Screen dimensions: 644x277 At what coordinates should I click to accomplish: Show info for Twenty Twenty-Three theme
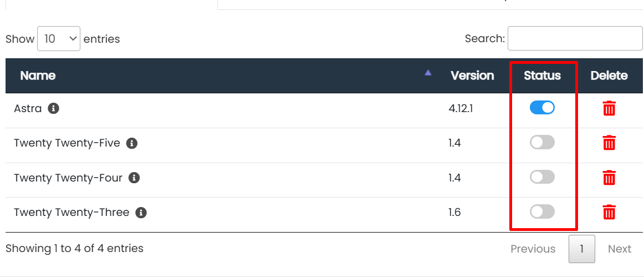tap(141, 213)
